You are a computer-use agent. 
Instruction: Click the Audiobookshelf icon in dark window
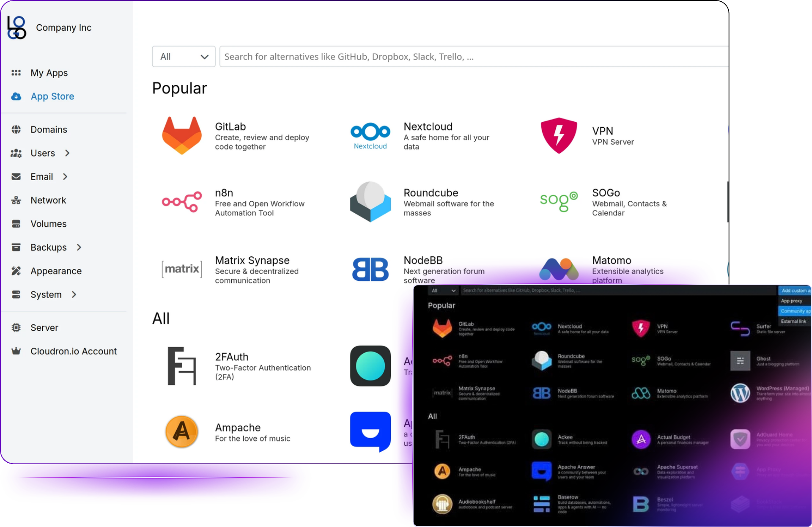click(442, 504)
